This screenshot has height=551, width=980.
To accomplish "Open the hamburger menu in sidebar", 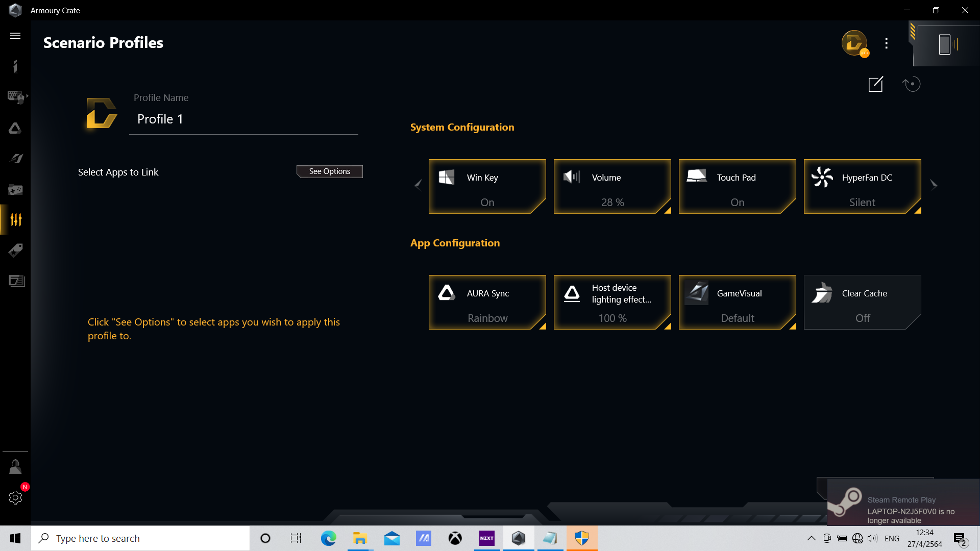I will (x=15, y=36).
